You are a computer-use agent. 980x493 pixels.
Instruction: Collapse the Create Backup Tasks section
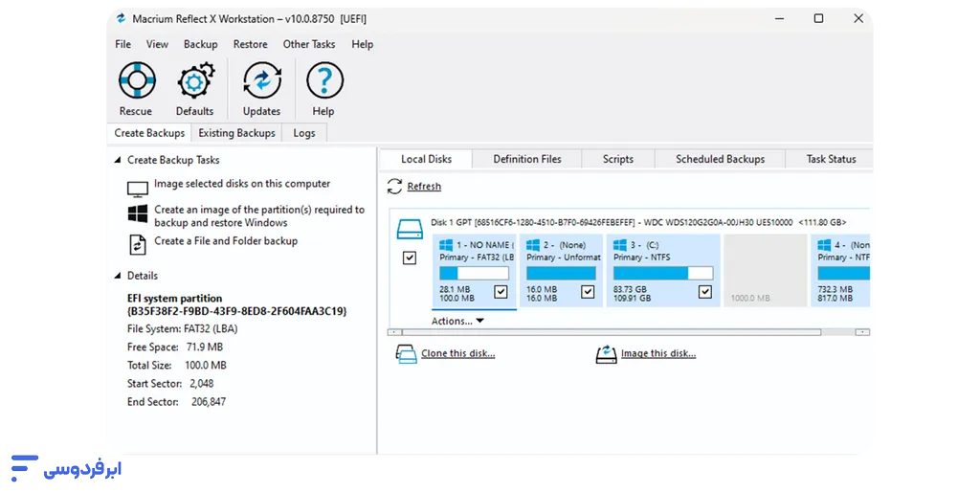[118, 161]
